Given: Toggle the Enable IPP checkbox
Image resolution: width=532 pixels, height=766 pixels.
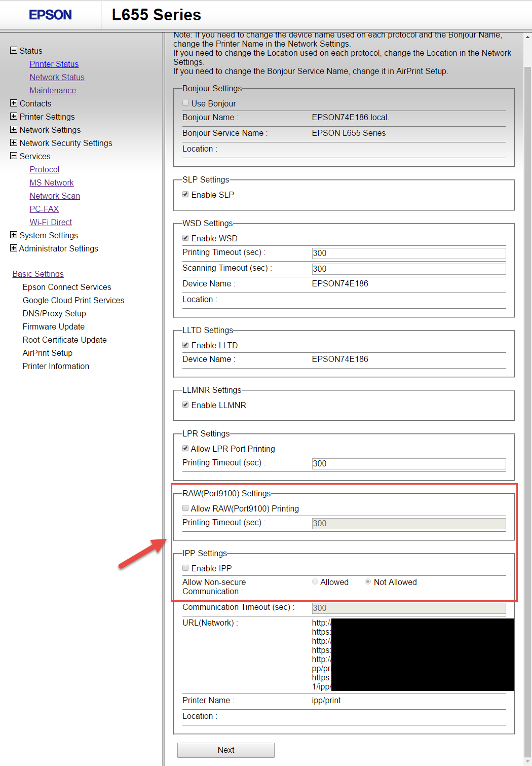Looking at the screenshot, I should [185, 568].
